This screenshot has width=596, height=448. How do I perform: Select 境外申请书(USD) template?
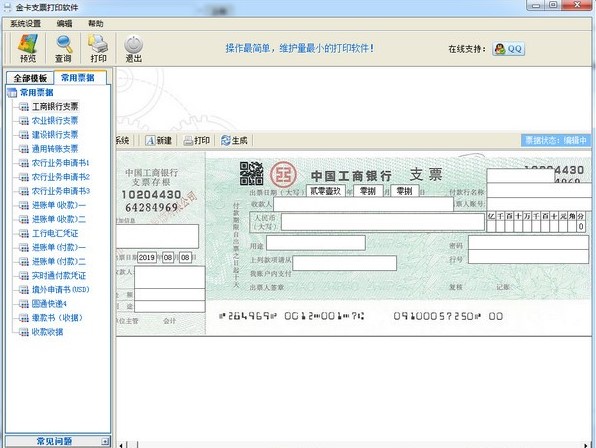click(x=60, y=290)
